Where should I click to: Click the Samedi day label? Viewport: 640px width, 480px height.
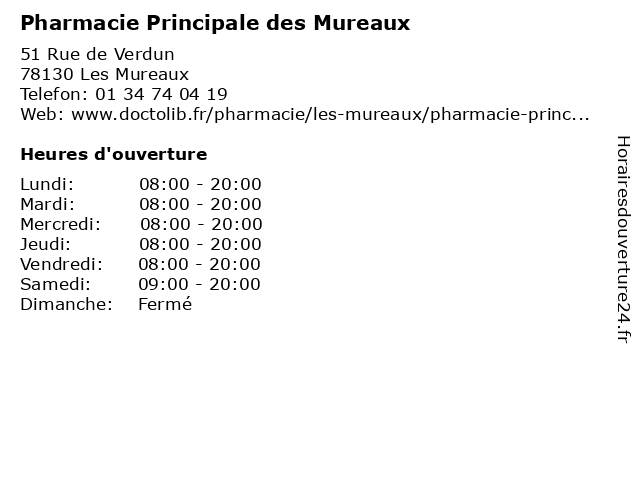(x=56, y=284)
